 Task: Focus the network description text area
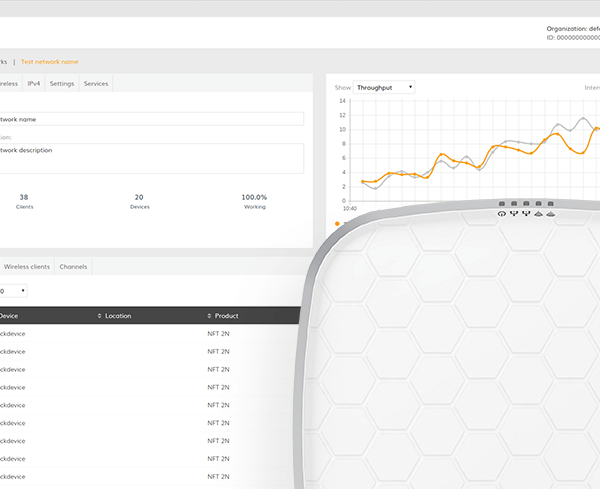click(x=152, y=158)
